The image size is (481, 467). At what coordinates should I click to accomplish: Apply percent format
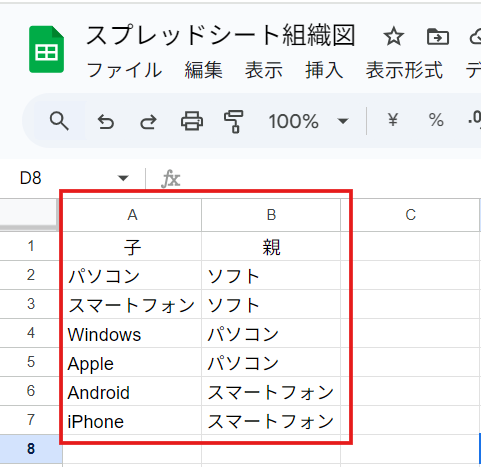point(436,120)
